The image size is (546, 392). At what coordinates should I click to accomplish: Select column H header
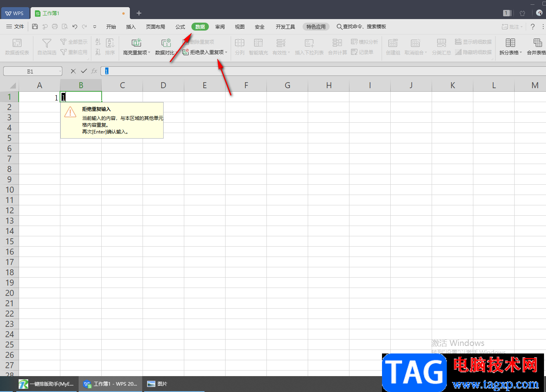point(329,85)
